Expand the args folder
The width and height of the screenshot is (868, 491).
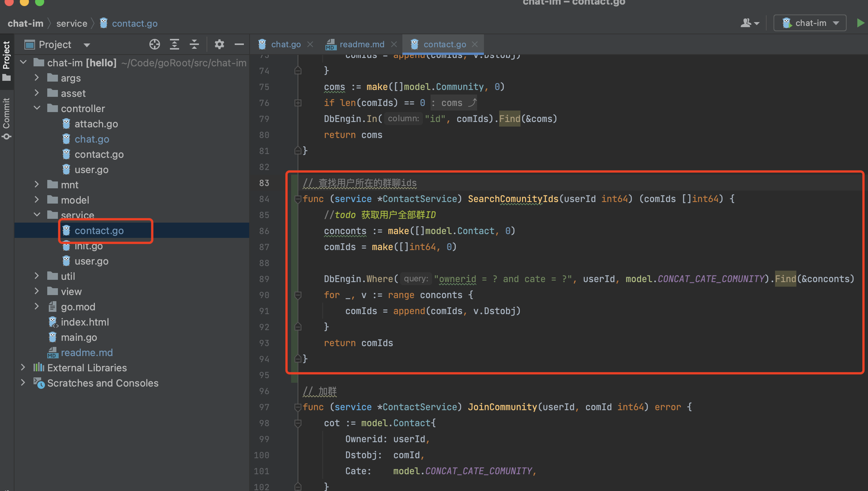click(x=37, y=78)
